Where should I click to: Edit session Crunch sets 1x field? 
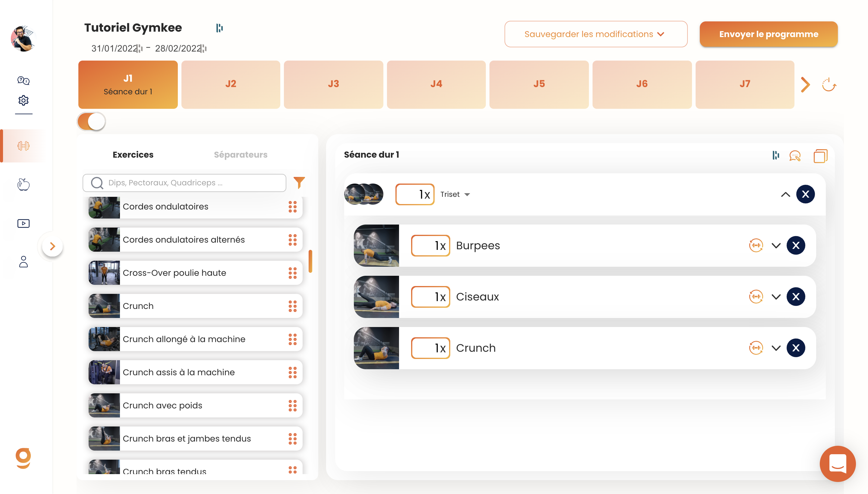click(x=430, y=348)
